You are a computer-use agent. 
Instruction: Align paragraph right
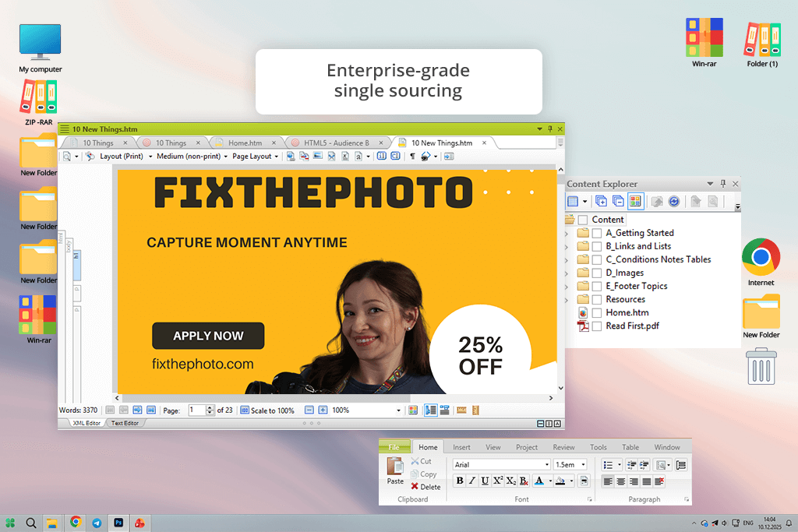[x=634, y=481]
